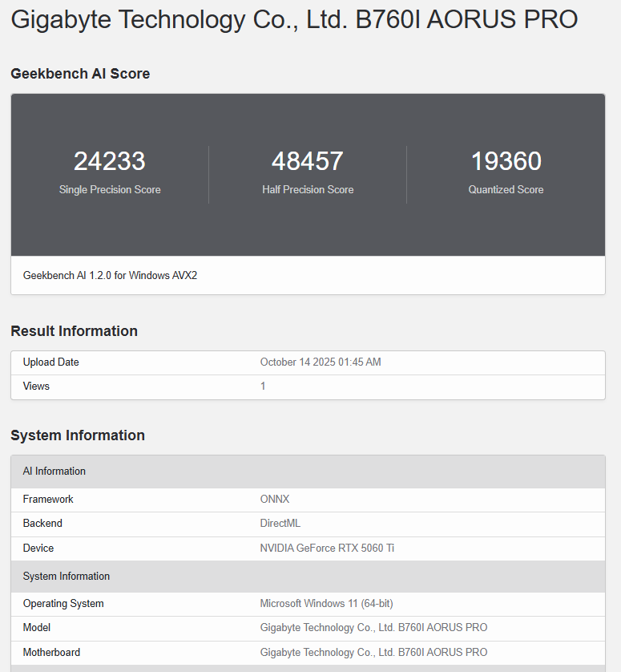Click the DirectML backend value
Viewport: 621px width, 672px height.
(x=280, y=524)
